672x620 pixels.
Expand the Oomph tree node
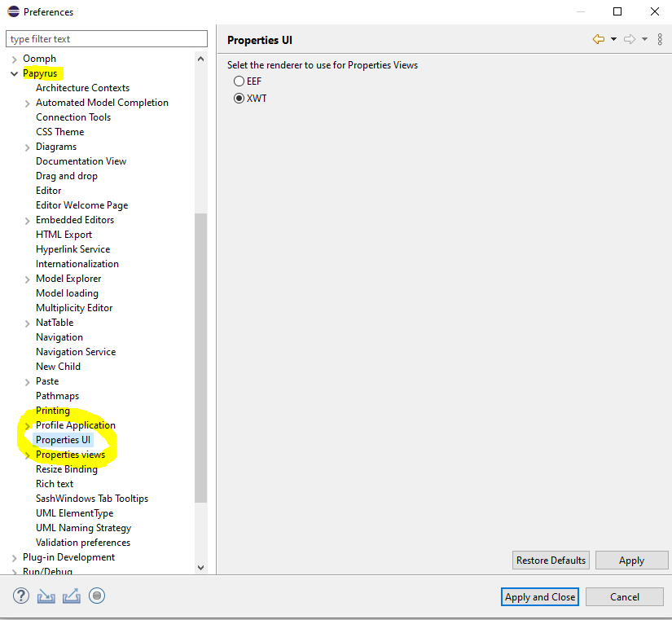14,59
